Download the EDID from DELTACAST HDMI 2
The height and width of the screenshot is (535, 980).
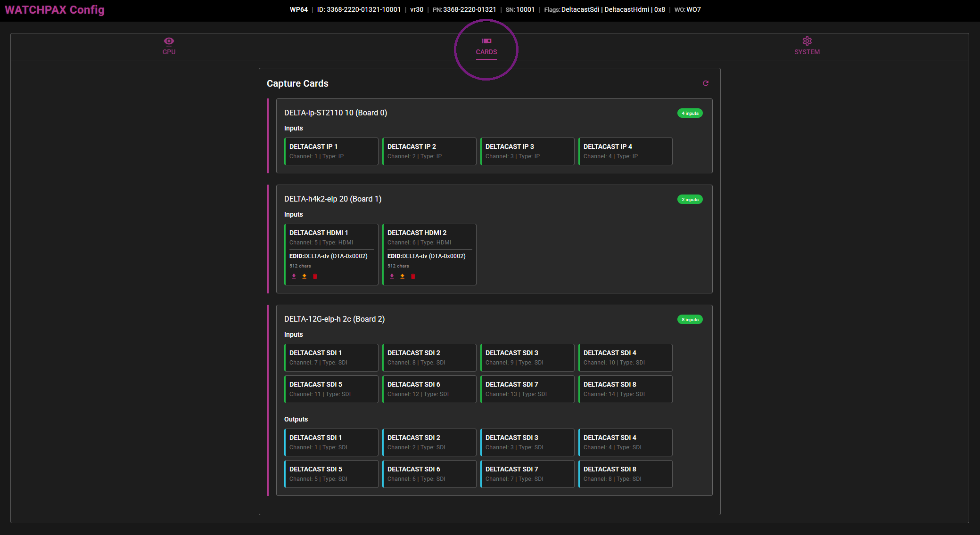(392, 276)
